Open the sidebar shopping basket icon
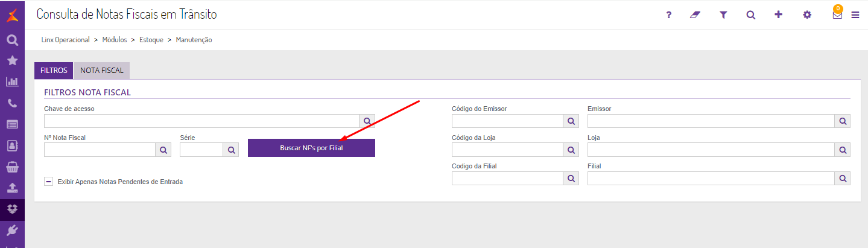The width and height of the screenshot is (868, 248). click(12, 167)
